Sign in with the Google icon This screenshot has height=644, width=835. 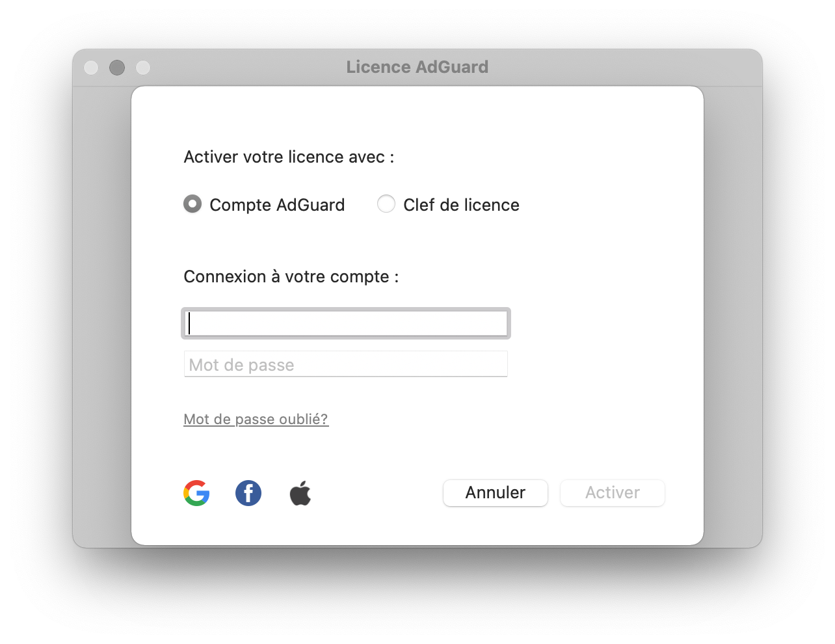[196, 493]
